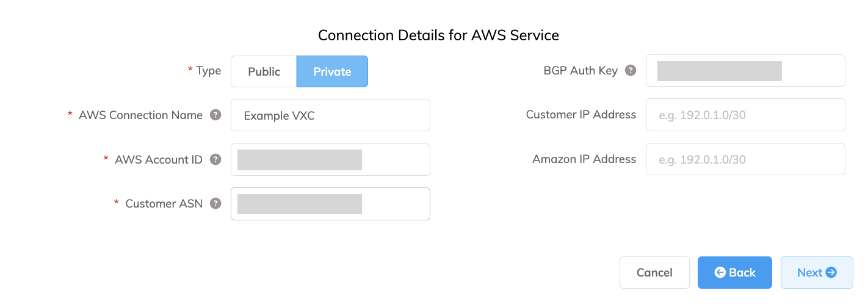Select the Public connection type

click(264, 71)
